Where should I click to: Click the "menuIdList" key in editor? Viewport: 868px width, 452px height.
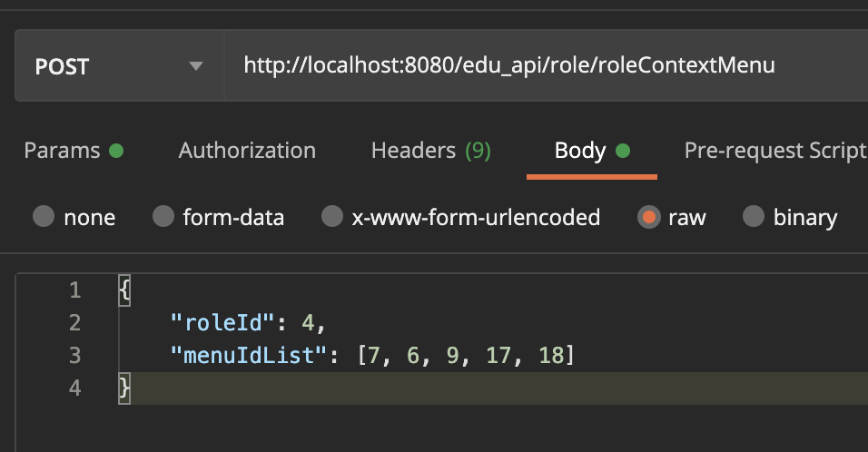point(248,356)
